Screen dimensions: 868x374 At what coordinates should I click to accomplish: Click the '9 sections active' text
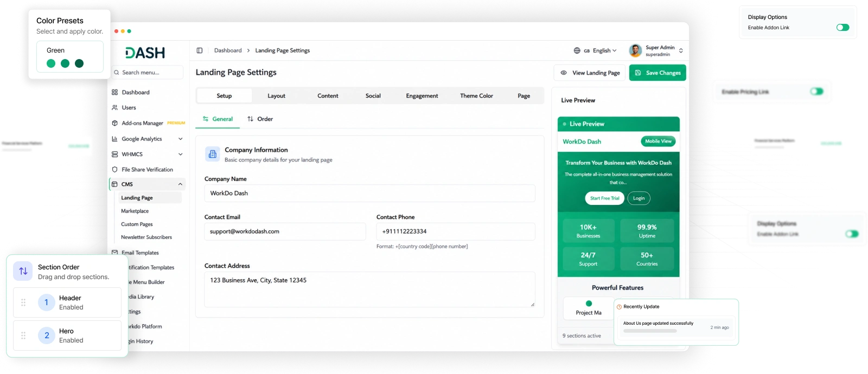point(582,336)
